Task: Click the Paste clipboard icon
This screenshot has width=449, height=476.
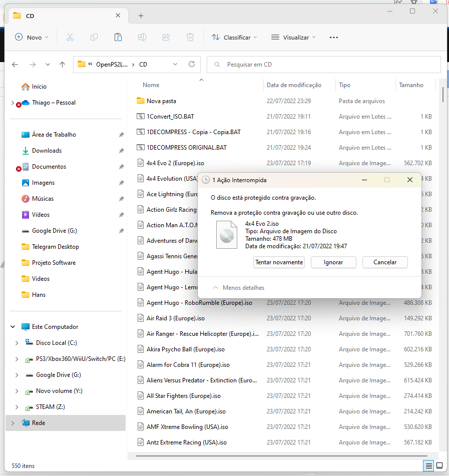Action: [x=118, y=38]
